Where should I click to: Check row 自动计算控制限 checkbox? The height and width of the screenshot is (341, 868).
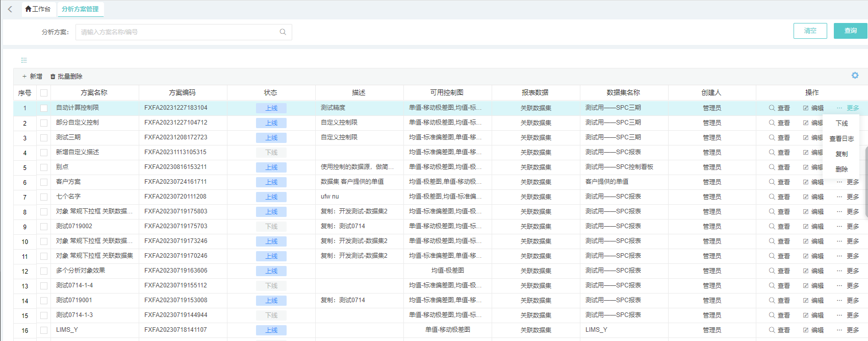[44, 108]
